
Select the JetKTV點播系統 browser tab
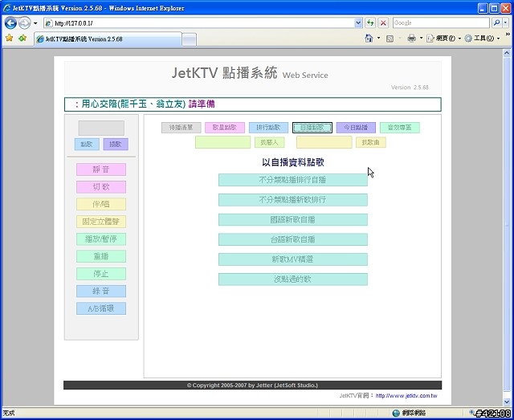[108, 39]
